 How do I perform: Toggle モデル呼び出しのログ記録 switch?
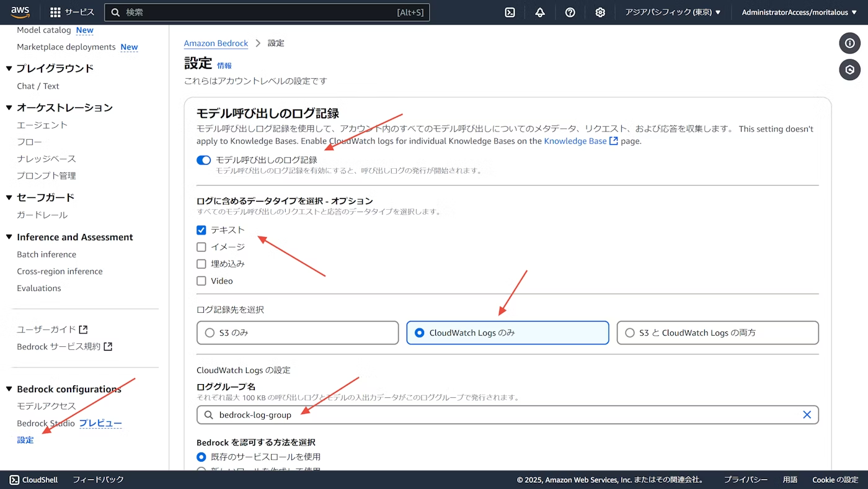[203, 160]
